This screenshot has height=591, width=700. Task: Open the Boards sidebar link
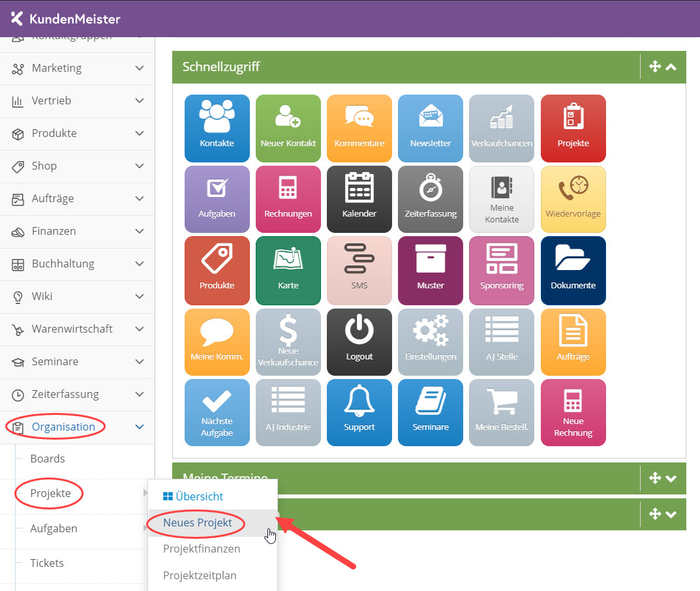(x=48, y=459)
